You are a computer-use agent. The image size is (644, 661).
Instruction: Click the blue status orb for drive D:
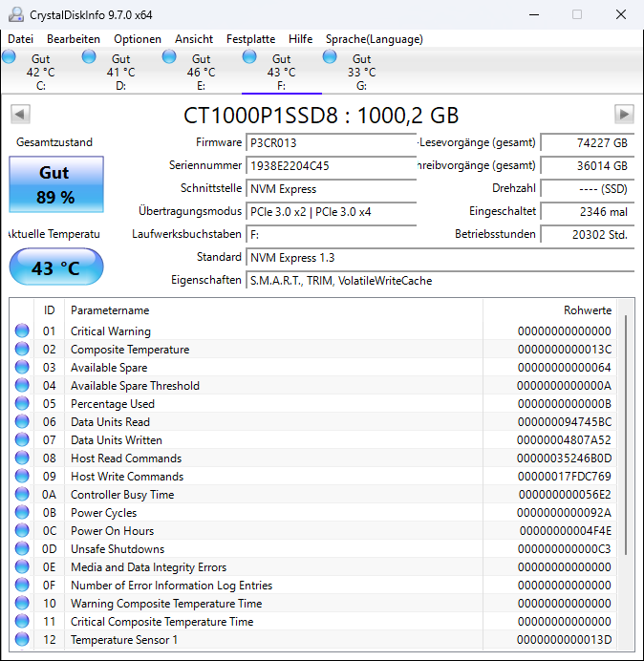point(89,56)
